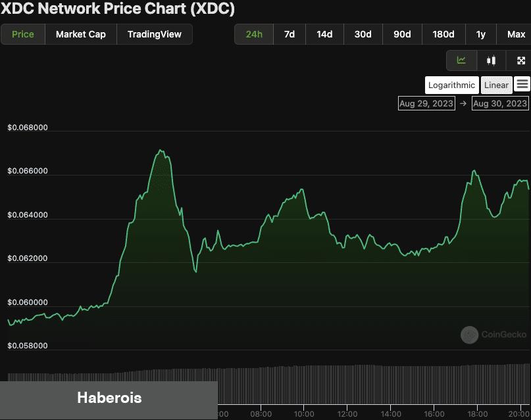Open the TradingView tab
The width and height of the screenshot is (531, 420).
155,34
